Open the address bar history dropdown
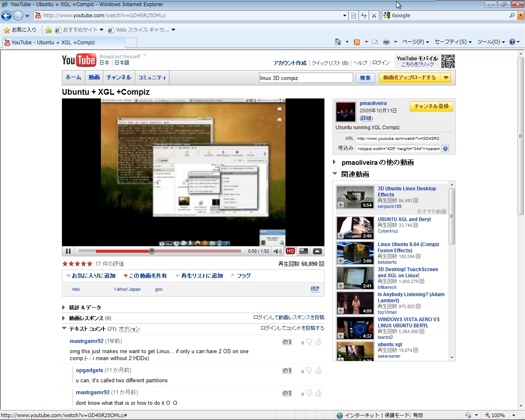Viewport: 525px width, 420px height. tap(345, 16)
